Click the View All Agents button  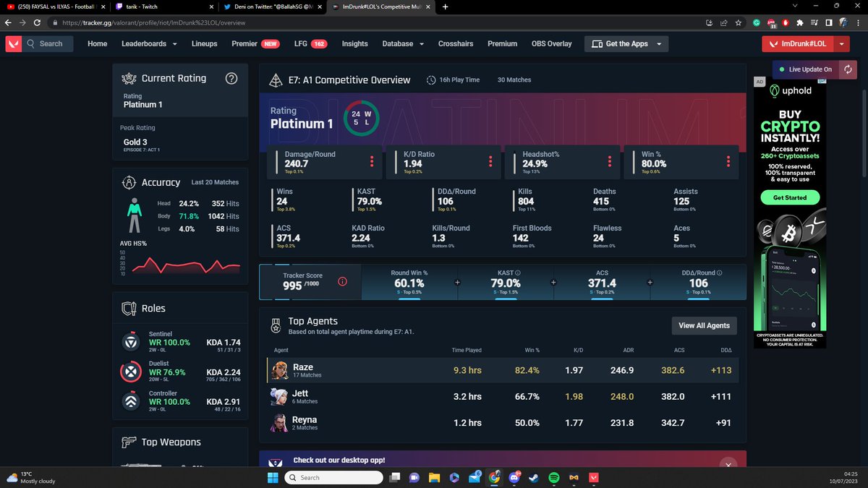click(x=705, y=325)
